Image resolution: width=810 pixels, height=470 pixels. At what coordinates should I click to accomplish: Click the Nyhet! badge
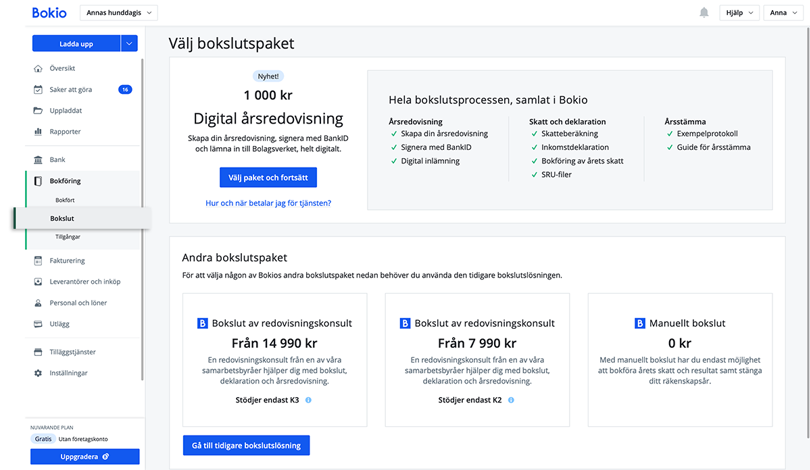point(268,76)
